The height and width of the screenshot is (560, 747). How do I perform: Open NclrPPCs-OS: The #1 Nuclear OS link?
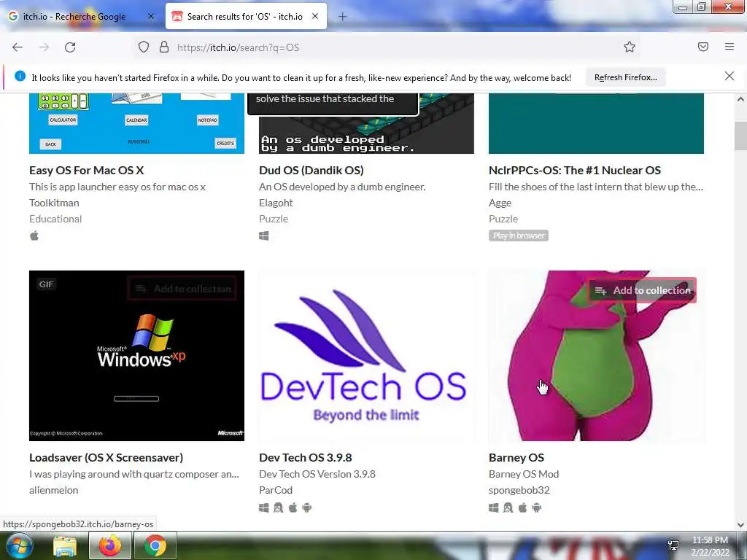click(575, 171)
